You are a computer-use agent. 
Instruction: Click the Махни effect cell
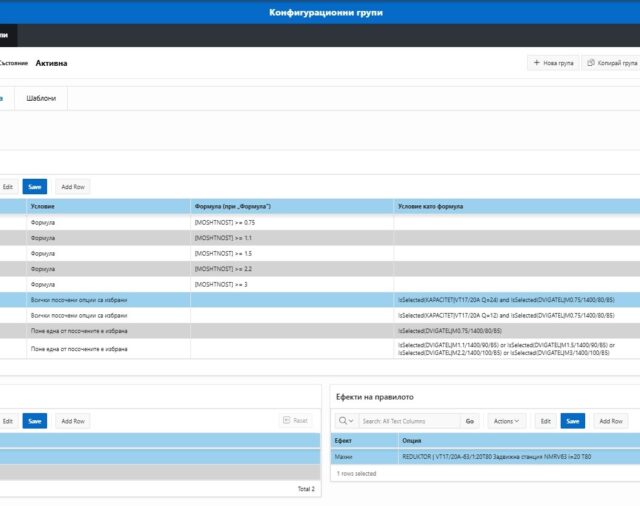[364, 457]
